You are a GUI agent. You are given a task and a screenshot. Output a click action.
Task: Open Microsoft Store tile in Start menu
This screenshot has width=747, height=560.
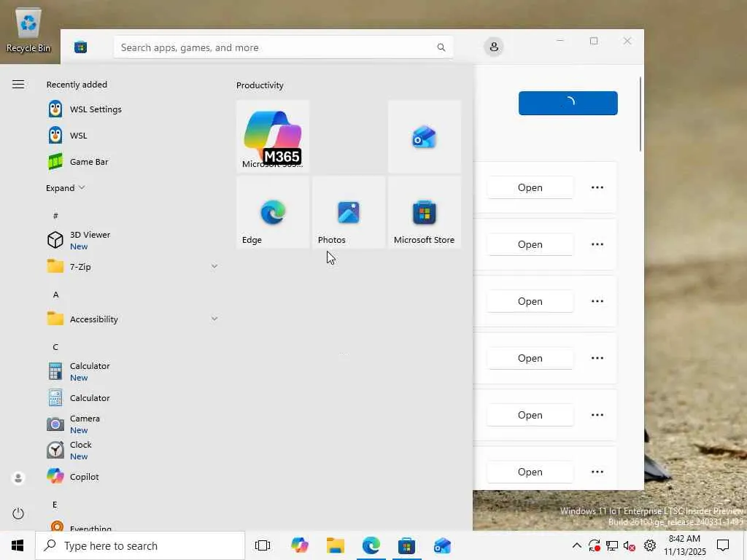click(x=424, y=212)
